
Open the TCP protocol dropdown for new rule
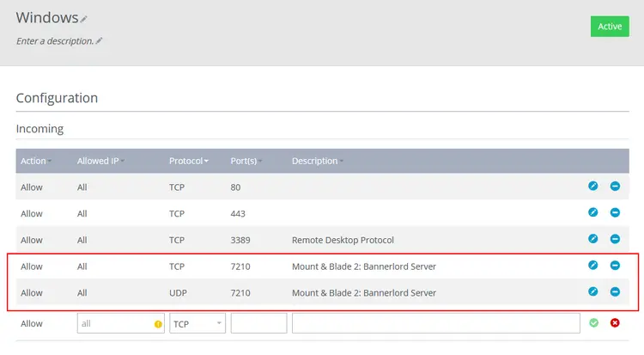click(x=197, y=323)
